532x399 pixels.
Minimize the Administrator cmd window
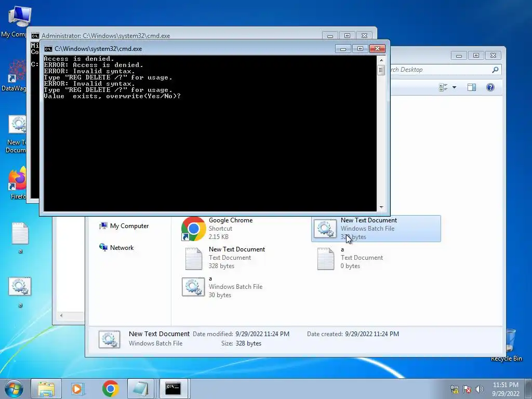tap(330, 36)
